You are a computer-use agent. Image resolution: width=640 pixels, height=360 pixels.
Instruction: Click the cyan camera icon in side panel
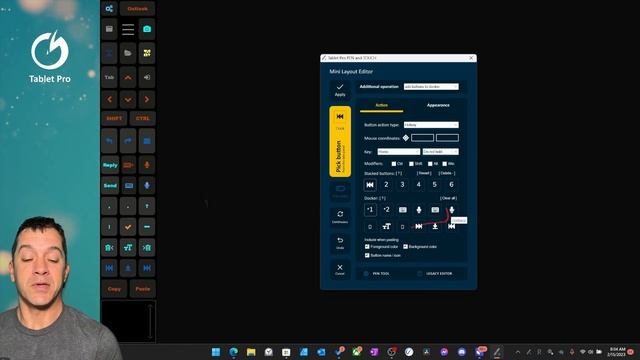(x=147, y=29)
